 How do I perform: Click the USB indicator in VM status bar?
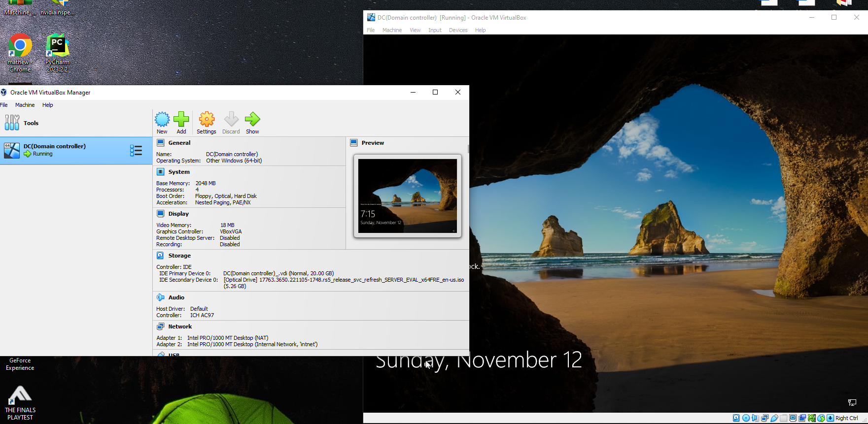[774, 418]
